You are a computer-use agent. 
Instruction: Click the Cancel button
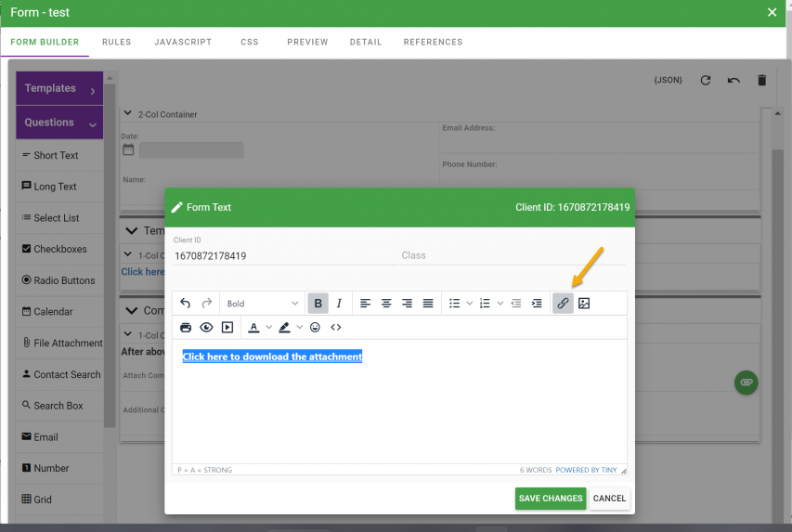(x=609, y=499)
